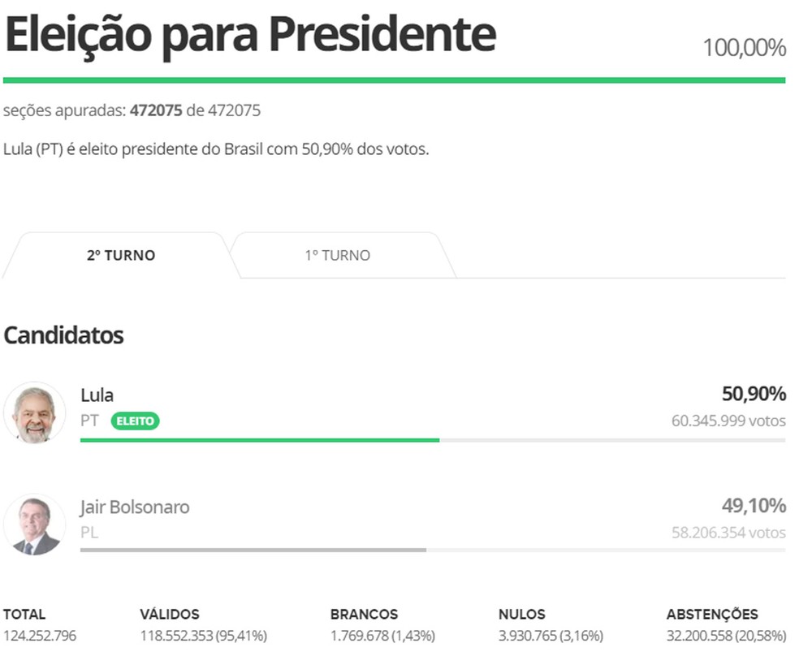Click Lula's candidate photo
The image size is (812, 665).
coord(34,412)
